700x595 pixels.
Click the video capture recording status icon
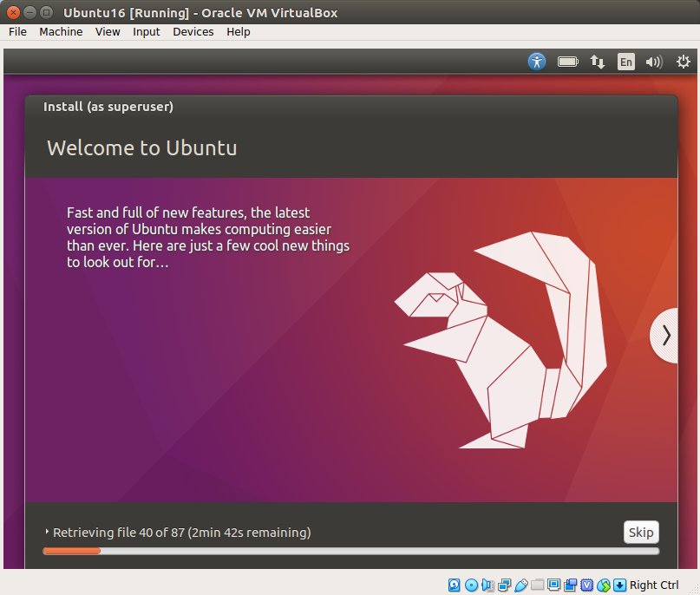(x=570, y=585)
